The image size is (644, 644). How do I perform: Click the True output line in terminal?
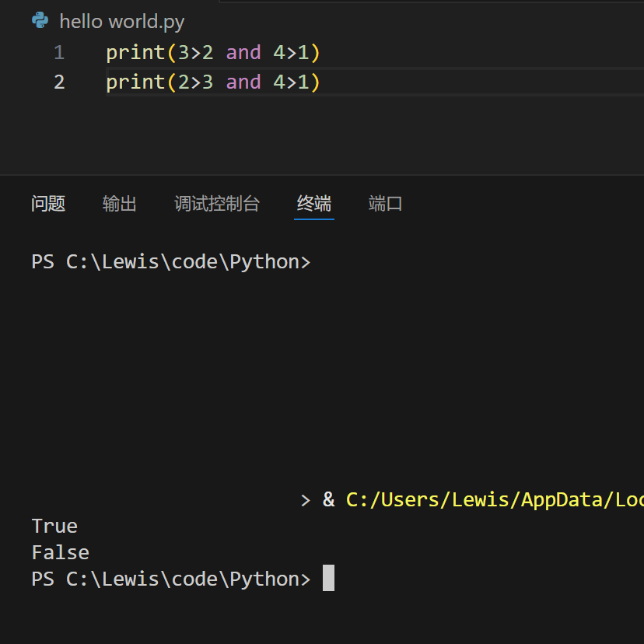click(x=54, y=526)
